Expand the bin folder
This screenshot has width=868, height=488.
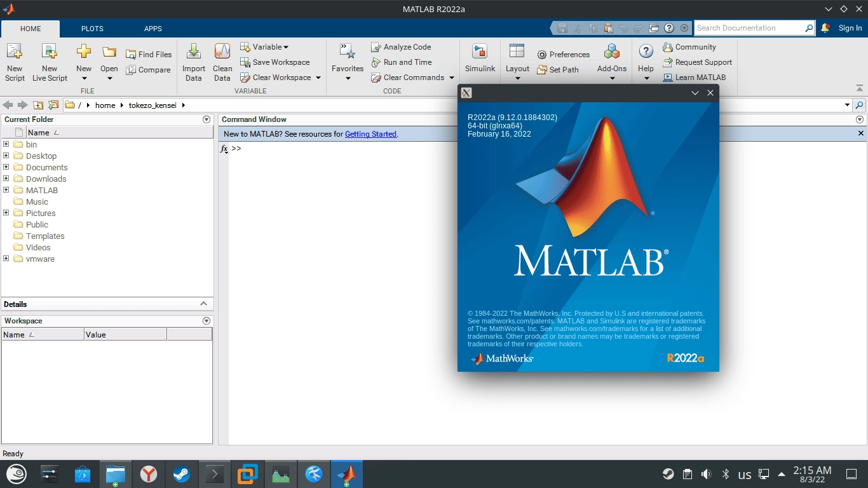[6, 144]
